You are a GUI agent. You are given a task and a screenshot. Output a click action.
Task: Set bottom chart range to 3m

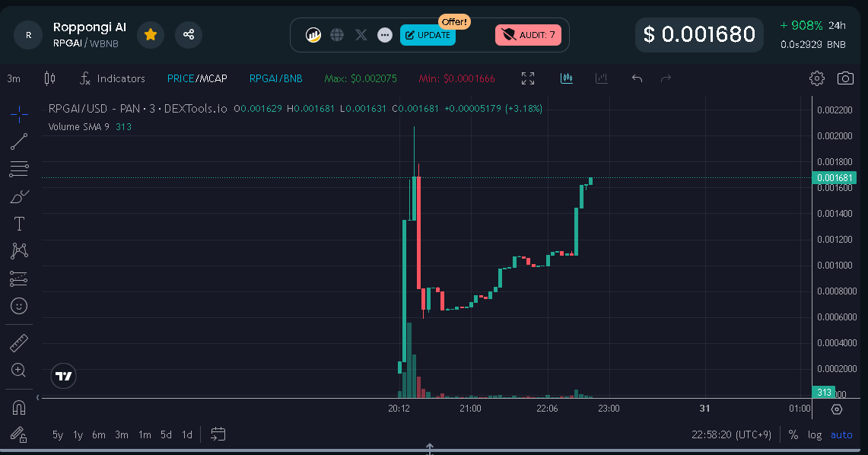click(122, 435)
